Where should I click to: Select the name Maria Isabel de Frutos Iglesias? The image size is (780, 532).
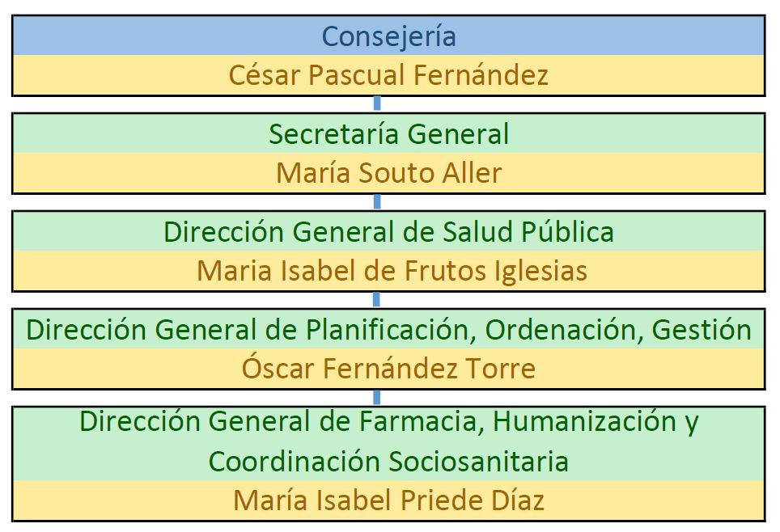click(x=392, y=271)
